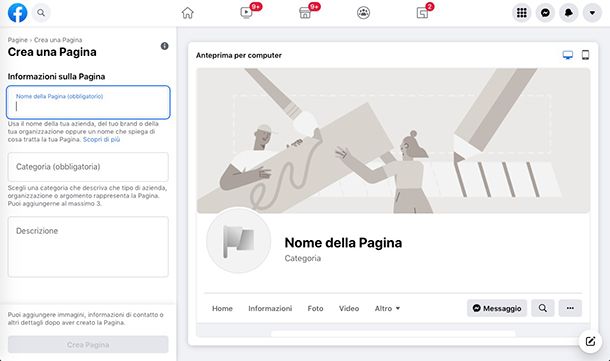Click the Informazioni sulla Pagina heading
Screen dimensions: 610x361
(x=56, y=76)
